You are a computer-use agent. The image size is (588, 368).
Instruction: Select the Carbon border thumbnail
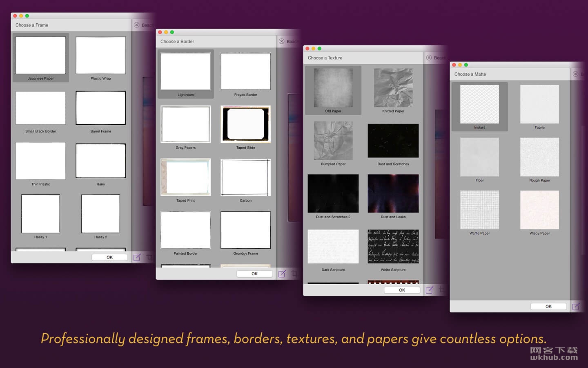pos(245,177)
